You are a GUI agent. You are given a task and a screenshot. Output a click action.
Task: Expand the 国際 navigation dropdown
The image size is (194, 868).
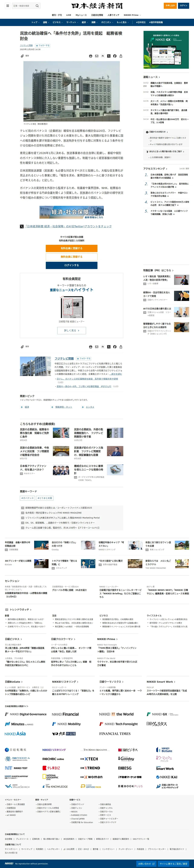[94, 22]
